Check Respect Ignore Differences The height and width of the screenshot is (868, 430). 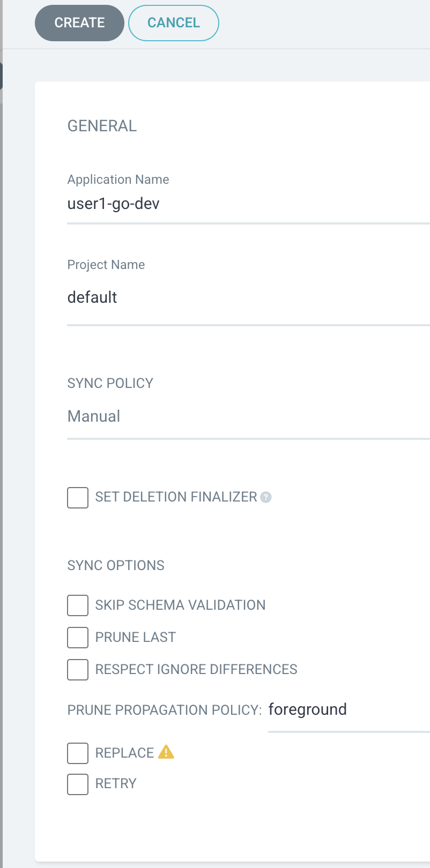[x=78, y=670]
